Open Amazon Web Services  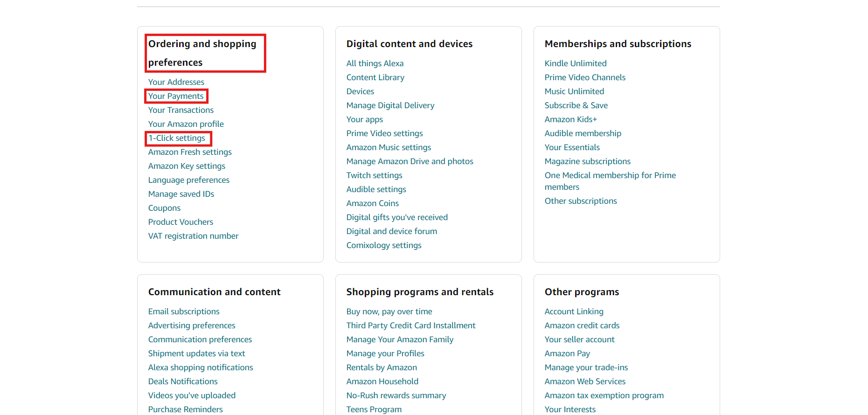(585, 381)
